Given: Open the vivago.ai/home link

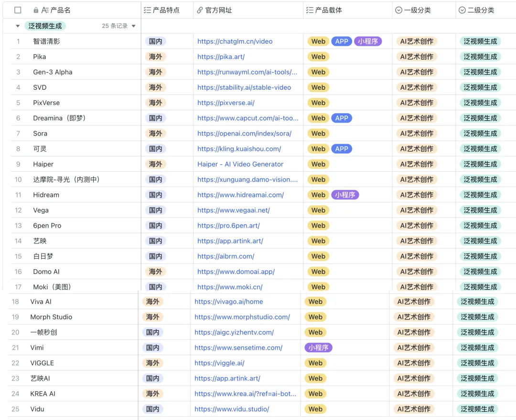Looking at the screenshot, I should point(229,302).
